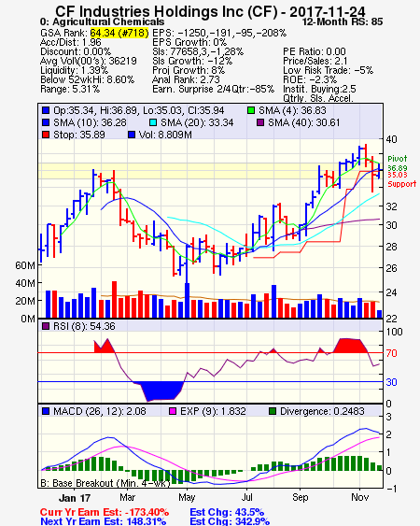Click the Range: 5.31% text

(x=70, y=90)
